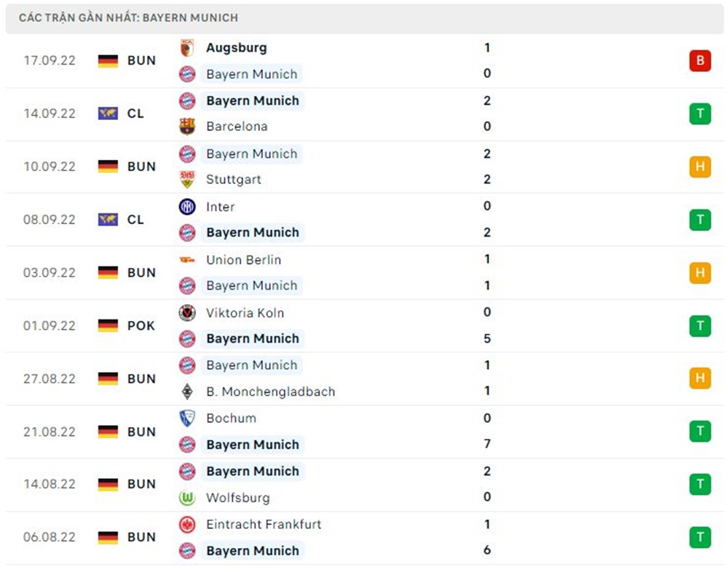Click the Augsburg club crest icon

(187, 48)
